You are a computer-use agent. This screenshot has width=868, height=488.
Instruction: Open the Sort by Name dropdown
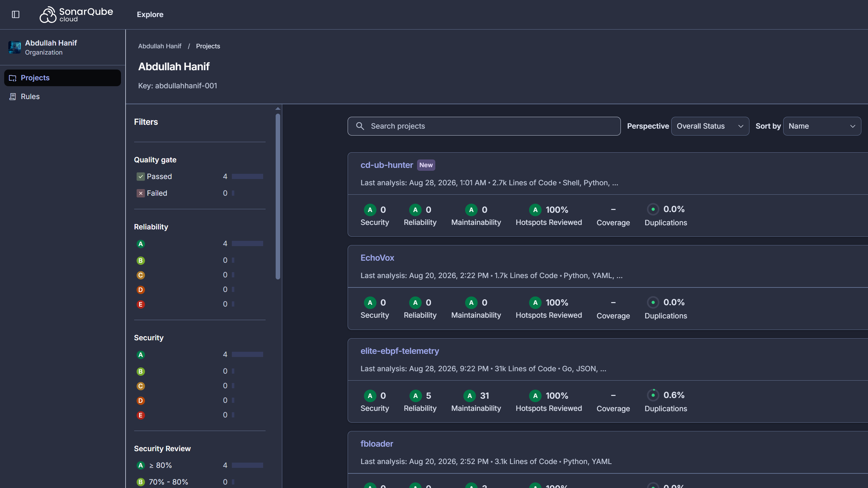tap(822, 126)
